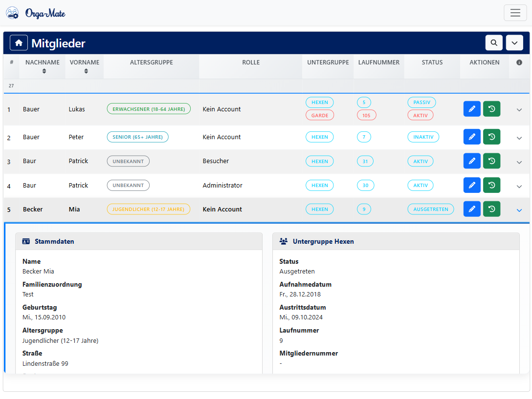Edit Lukas Bauer with the pencil icon

(x=472, y=109)
